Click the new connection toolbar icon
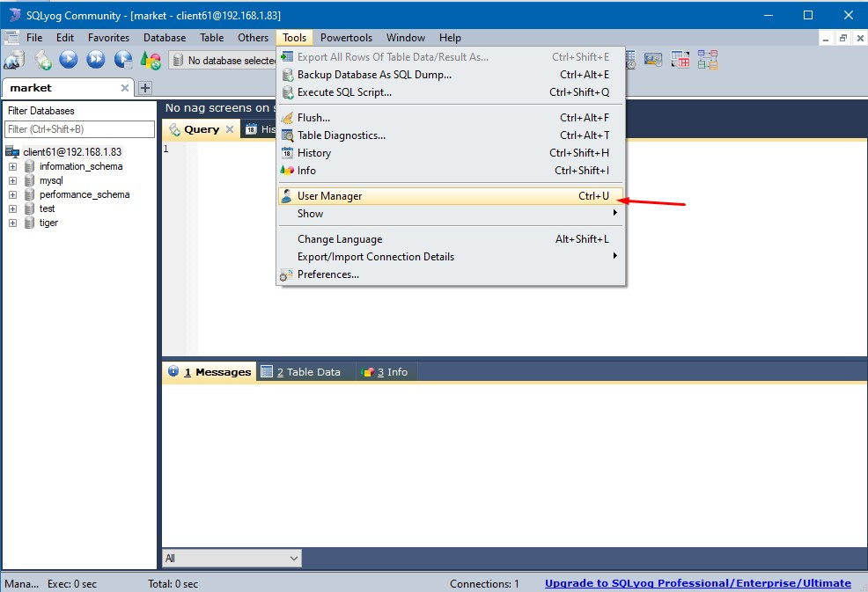868x592 pixels. click(14, 60)
